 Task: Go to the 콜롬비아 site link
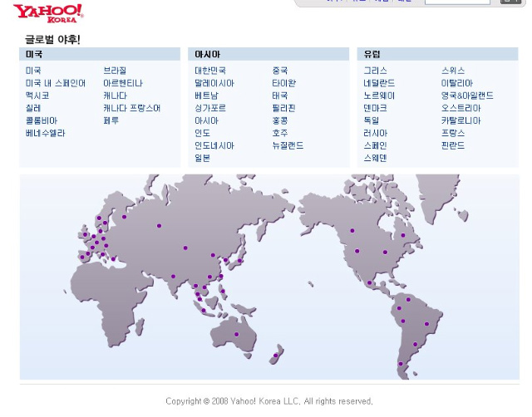[x=42, y=120]
